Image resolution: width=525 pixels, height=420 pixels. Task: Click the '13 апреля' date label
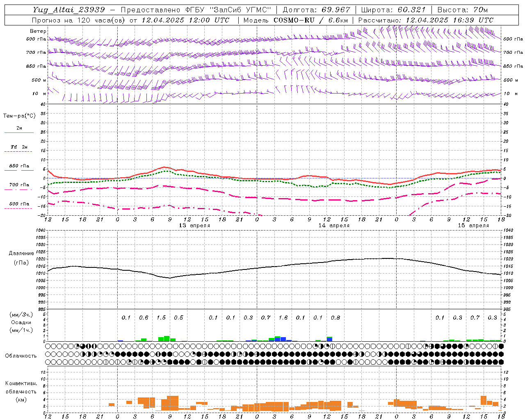tap(194, 226)
